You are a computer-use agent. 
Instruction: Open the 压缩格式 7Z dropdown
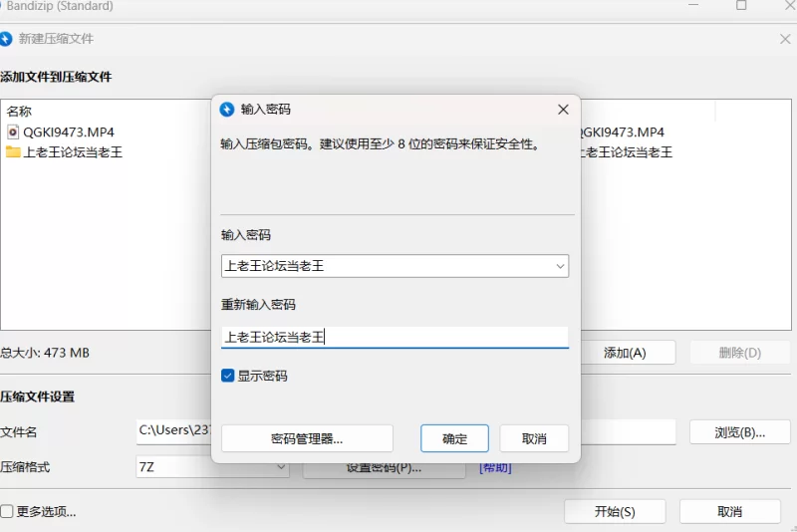(280, 466)
